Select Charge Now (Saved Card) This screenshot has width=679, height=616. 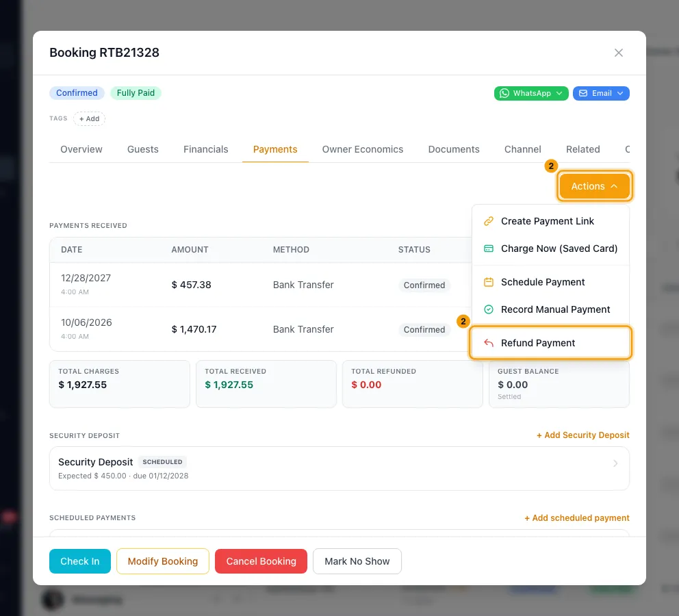point(550,248)
